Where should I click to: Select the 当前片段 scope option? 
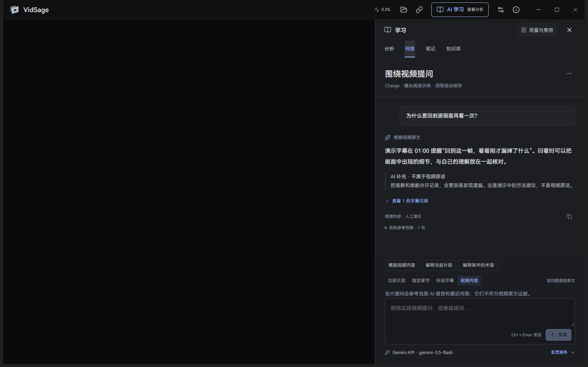(397, 281)
